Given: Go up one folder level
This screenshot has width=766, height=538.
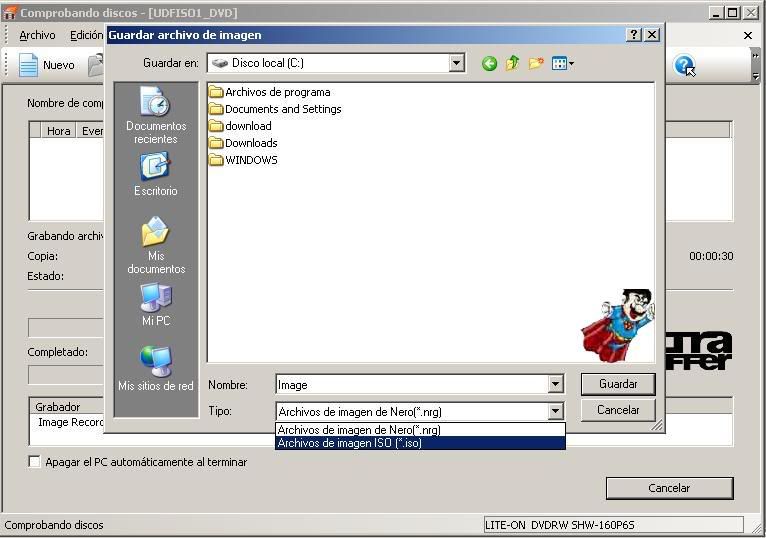Looking at the screenshot, I should (512, 63).
